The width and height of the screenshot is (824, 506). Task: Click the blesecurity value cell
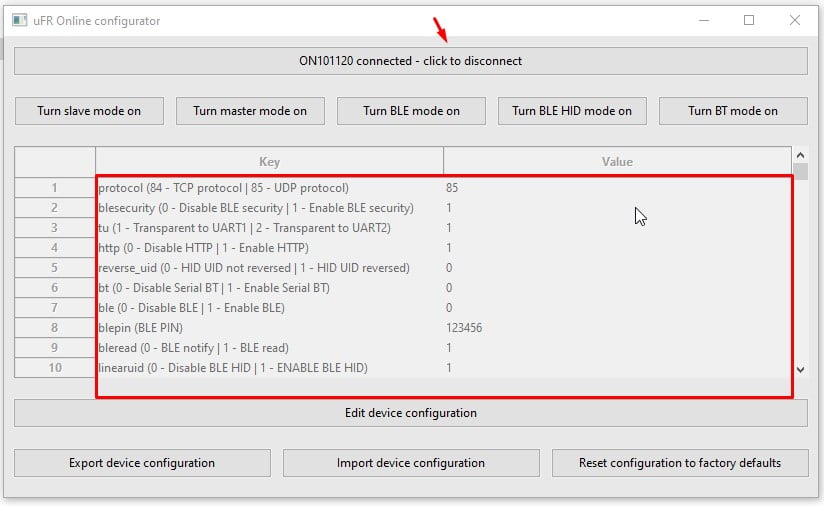click(x=617, y=208)
